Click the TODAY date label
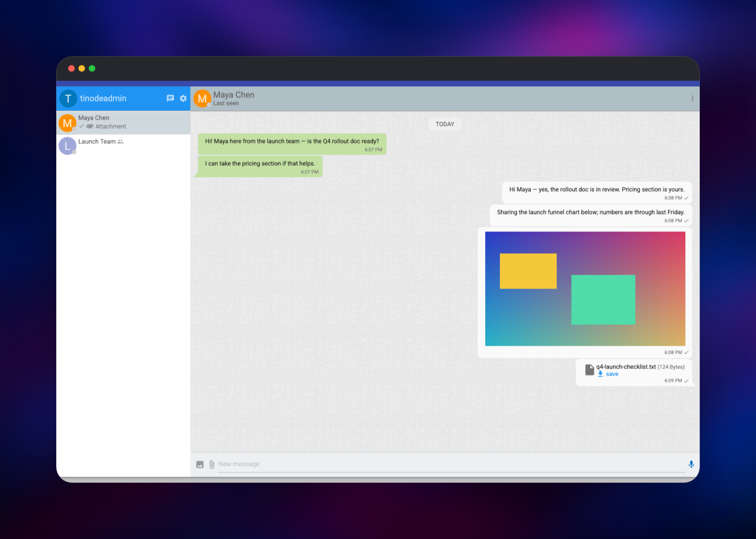The width and height of the screenshot is (756, 539). click(445, 124)
